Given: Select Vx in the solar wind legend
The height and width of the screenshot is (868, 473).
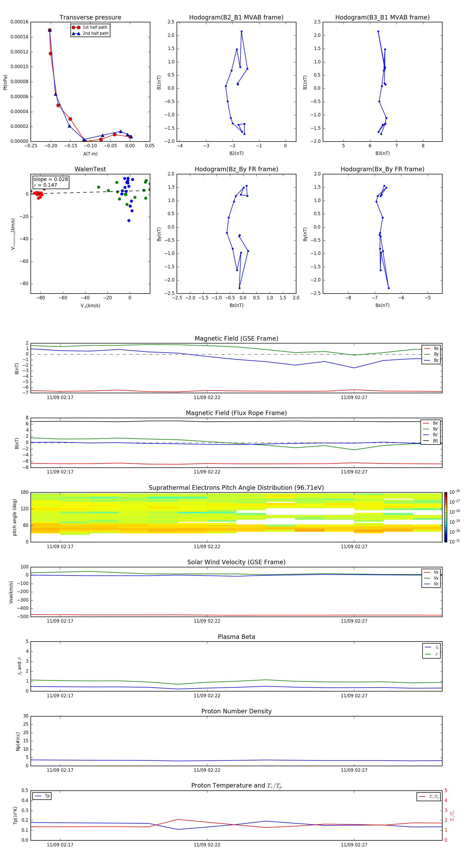Looking at the screenshot, I should click(x=431, y=572).
